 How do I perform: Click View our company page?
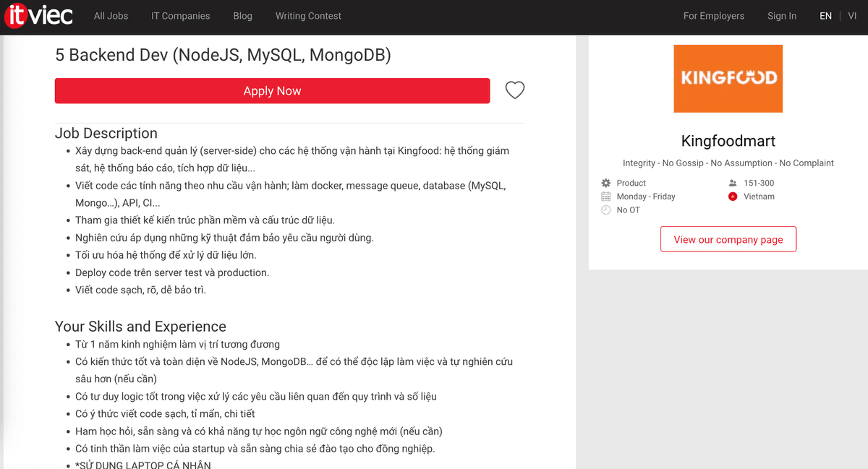pyautogui.click(x=728, y=238)
